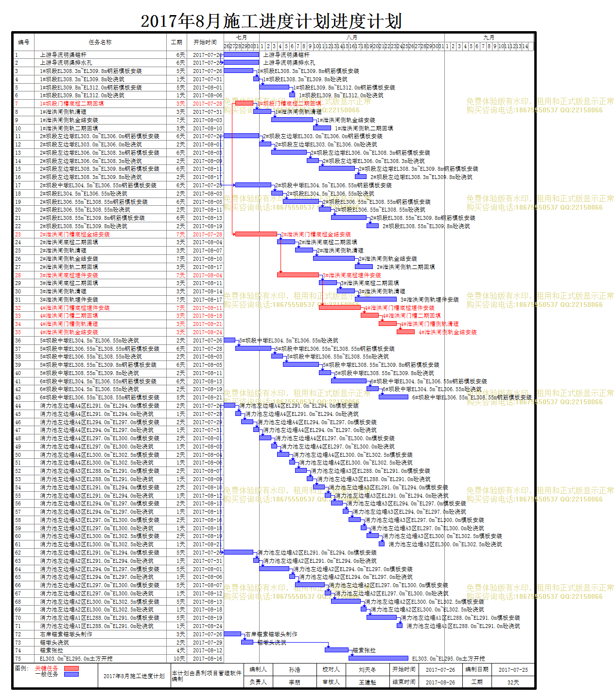Click task name 上游导流明渠锚杆 in row 1
614x700 pixels.
[x=63, y=55]
